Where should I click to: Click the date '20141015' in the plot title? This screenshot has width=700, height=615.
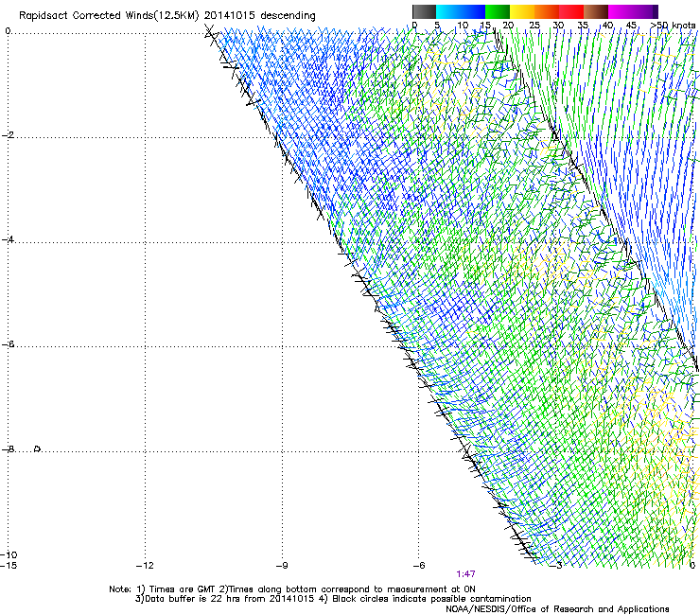click(230, 15)
